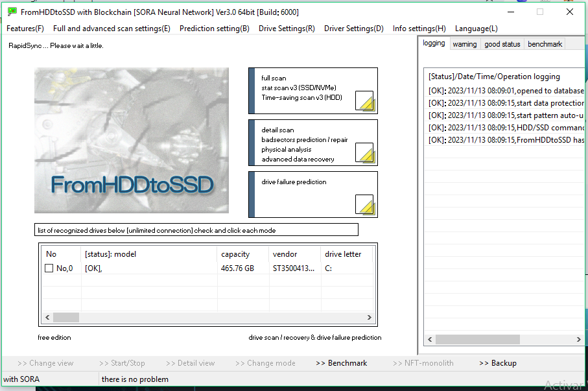
Task: Click the log entry starting 'HDD/SSD command'
Action: click(x=506, y=128)
